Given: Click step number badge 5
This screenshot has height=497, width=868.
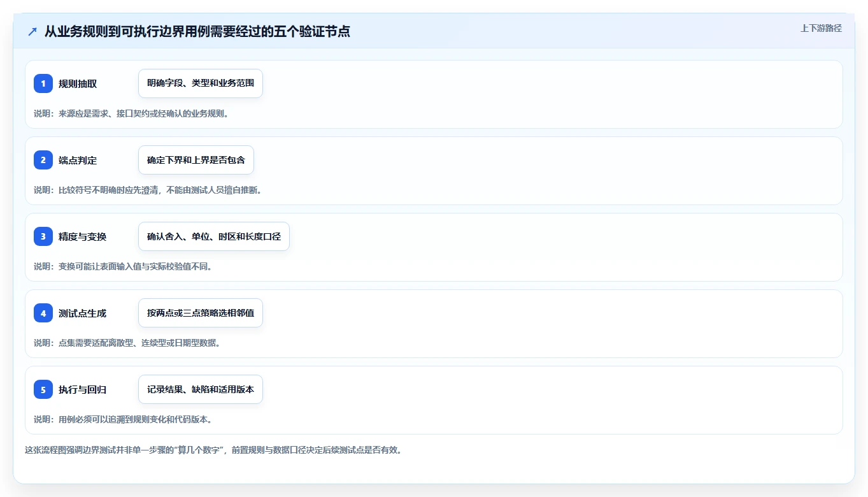Looking at the screenshot, I should click(x=43, y=389).
